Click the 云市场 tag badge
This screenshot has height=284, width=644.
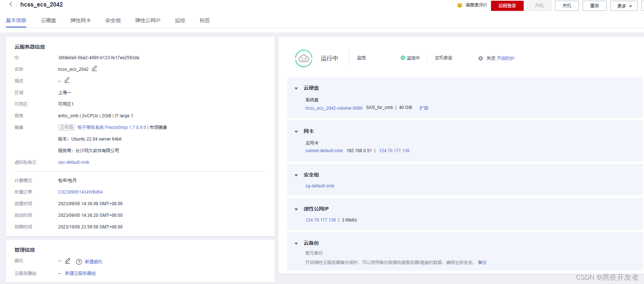[x=67, y=127]
